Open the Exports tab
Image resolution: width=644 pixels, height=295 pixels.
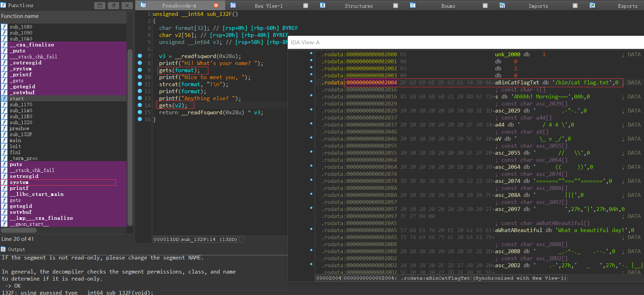(x=628, y=6)
